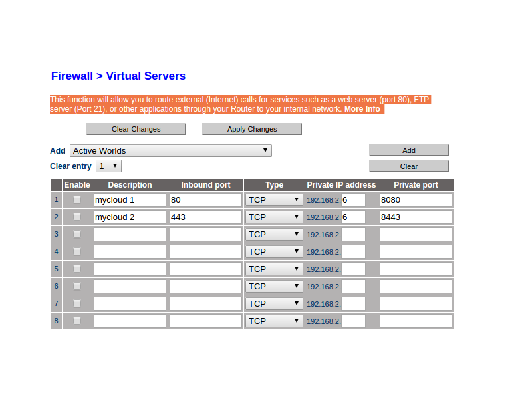Tick the Enable checkbox in row 8

[77, 321]
